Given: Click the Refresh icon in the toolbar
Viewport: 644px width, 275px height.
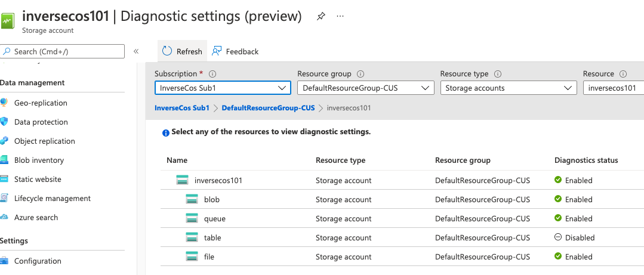Looking at the screenshot, I should (167, 51).
